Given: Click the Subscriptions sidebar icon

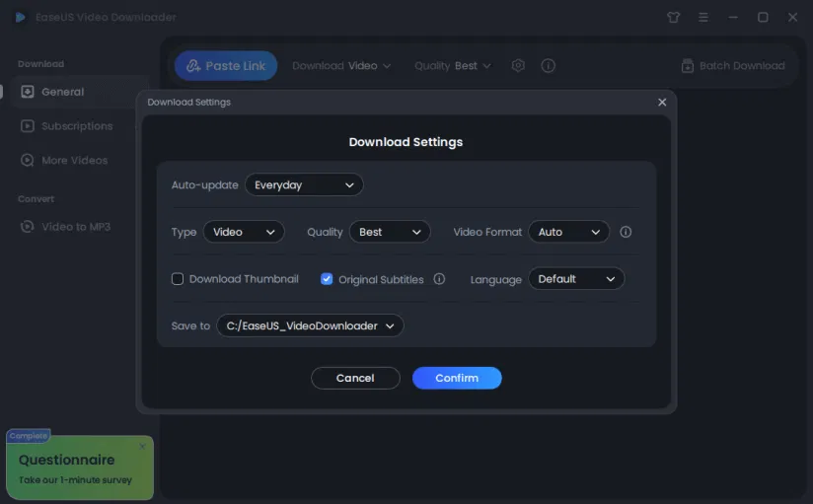Looking at the screenshot, I should [28, 126].
